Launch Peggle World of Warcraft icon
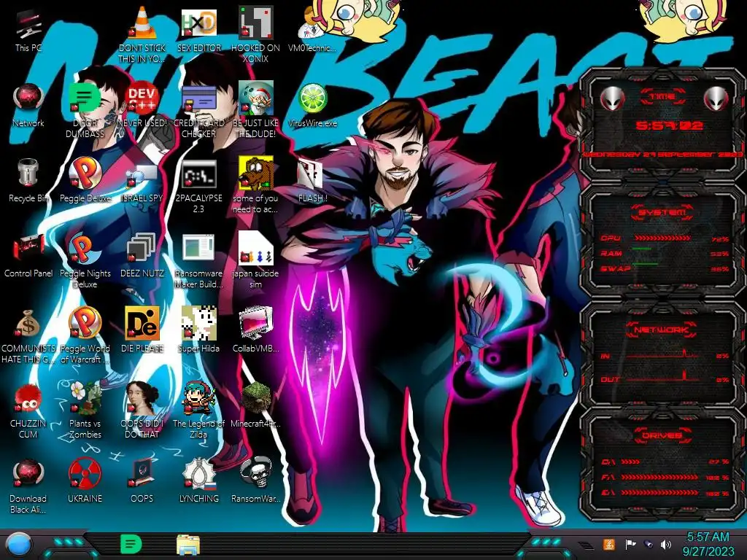Image resolution: width=747 pixels, height=560 pixels. coord(85,334)
